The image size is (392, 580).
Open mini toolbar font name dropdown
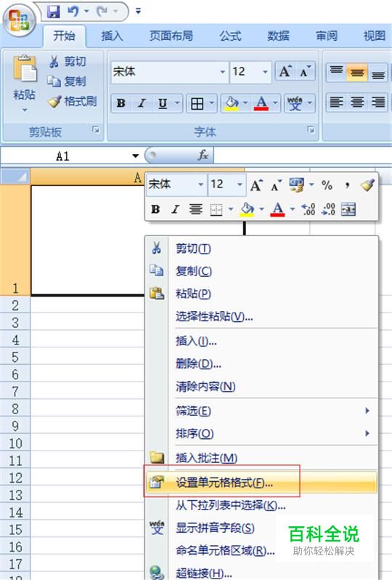click(x=200, y=184)
